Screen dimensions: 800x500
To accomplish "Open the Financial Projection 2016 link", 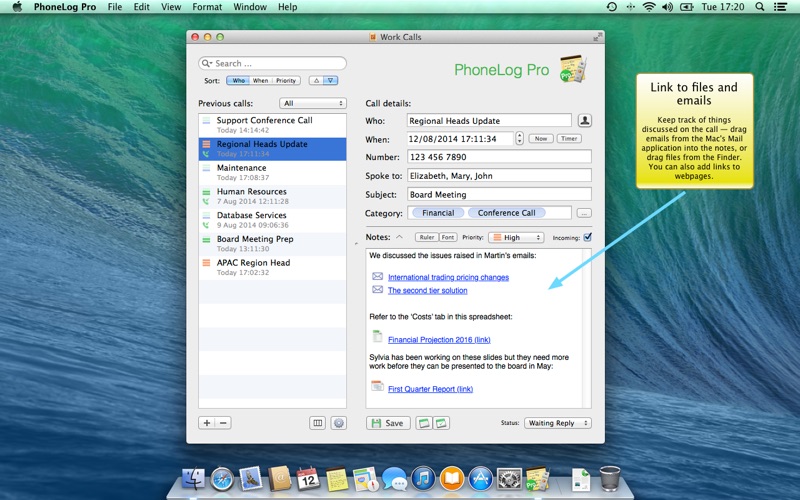I will 439,340.
